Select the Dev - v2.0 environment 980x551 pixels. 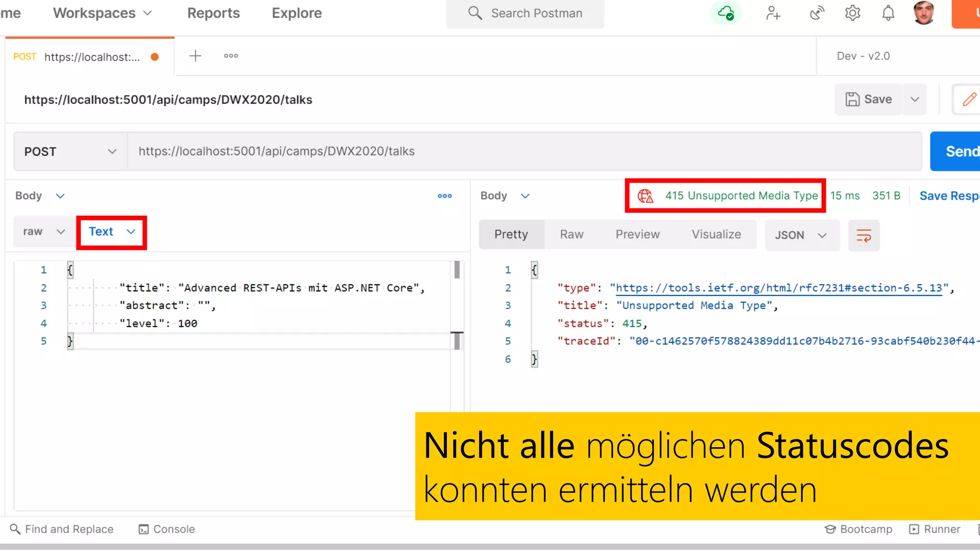tap(863, 56)
